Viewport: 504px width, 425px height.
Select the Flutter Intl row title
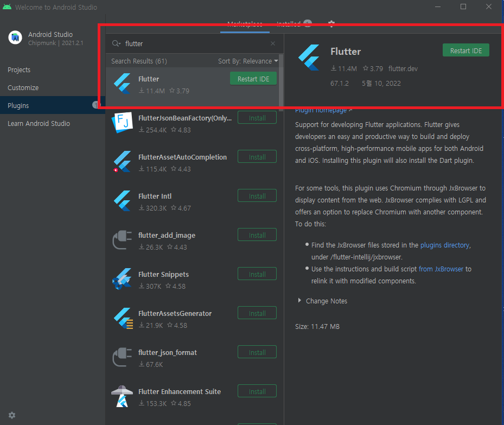point(155,196)
